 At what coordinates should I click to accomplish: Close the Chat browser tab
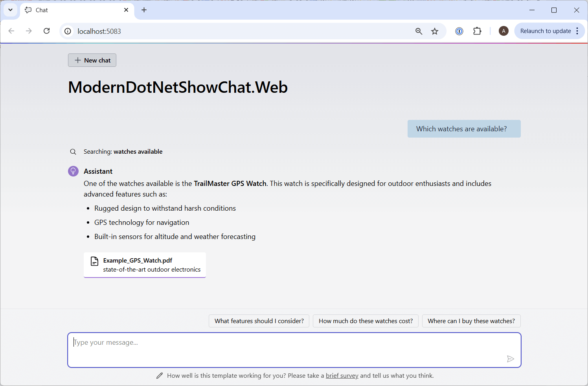click(126, 10)
